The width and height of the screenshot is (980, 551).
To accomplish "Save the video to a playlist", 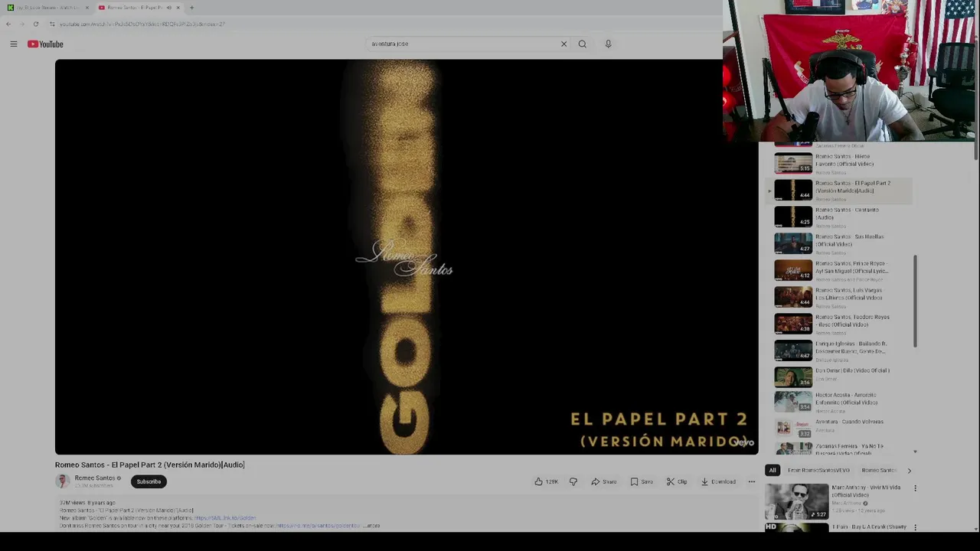I will click(642, 481).
